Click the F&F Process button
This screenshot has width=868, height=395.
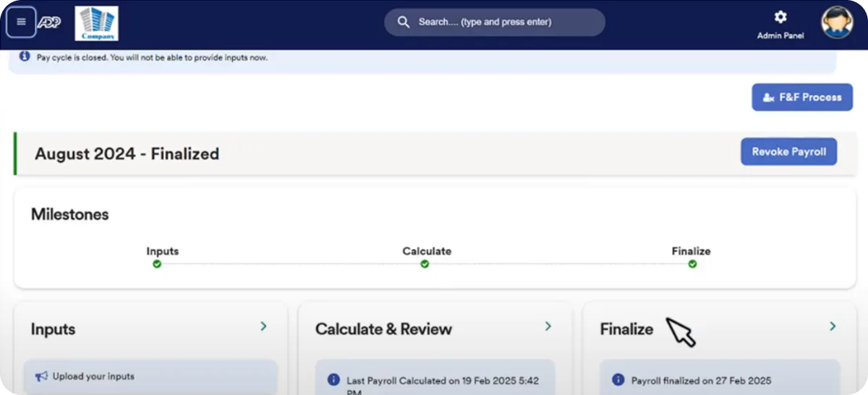pos(802,97)
